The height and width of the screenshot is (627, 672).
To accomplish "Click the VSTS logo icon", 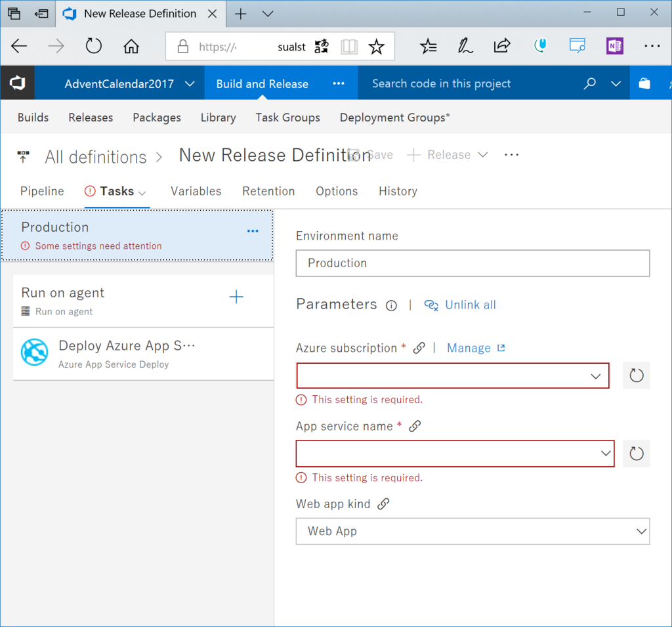I will pyautogui.click(x=17, y=83).
